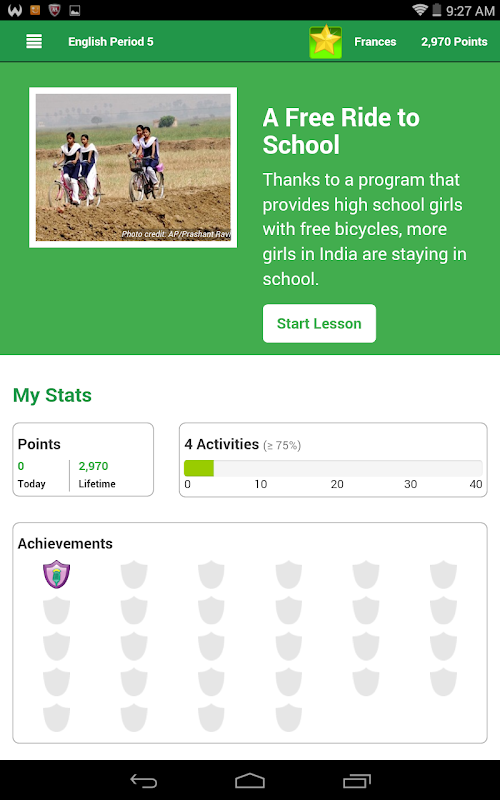This screenshot has width=500, height=800.
Task: Start Lesson for A Free Ride to School
Action: coord(319,323)
